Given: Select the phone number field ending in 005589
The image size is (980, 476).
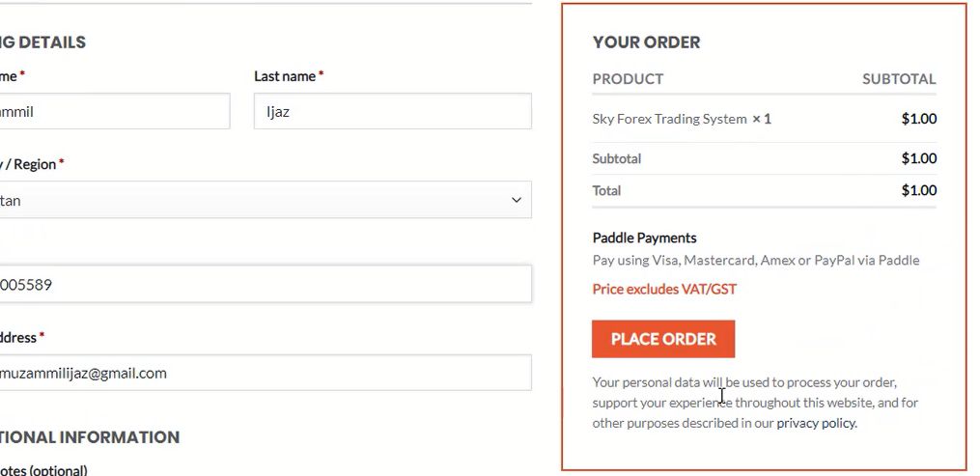Looking at the screenshot, I should [266, 285].
